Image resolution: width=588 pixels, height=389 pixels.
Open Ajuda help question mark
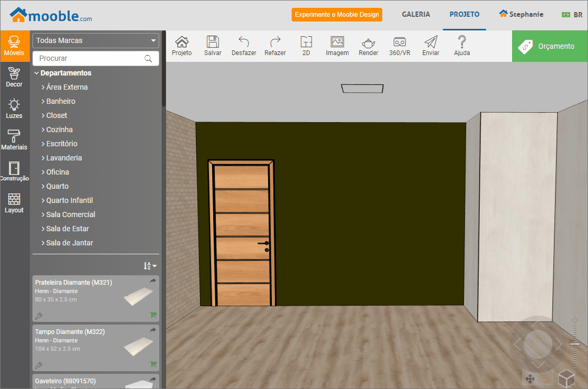pyautogui.click(x=462, y=46)
